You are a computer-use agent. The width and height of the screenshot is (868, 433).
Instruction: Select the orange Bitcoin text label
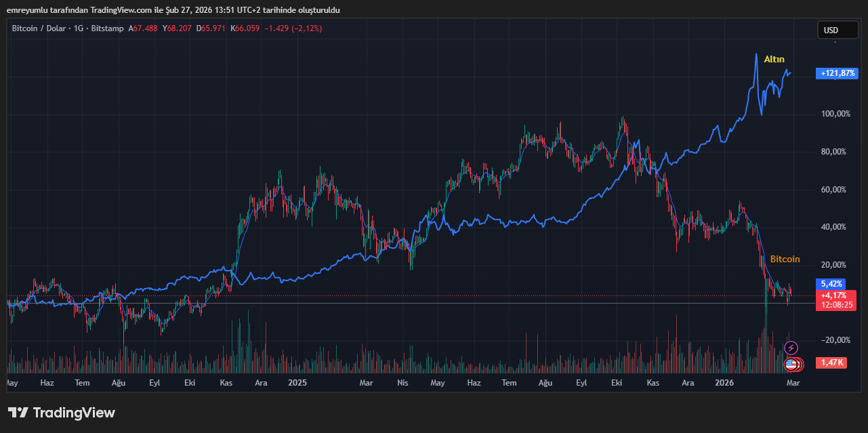pos(785,260)
